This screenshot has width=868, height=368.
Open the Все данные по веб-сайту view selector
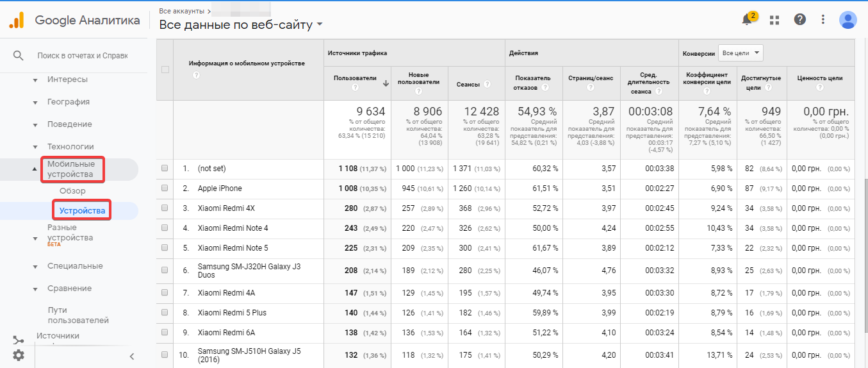[x=241, y=25]
